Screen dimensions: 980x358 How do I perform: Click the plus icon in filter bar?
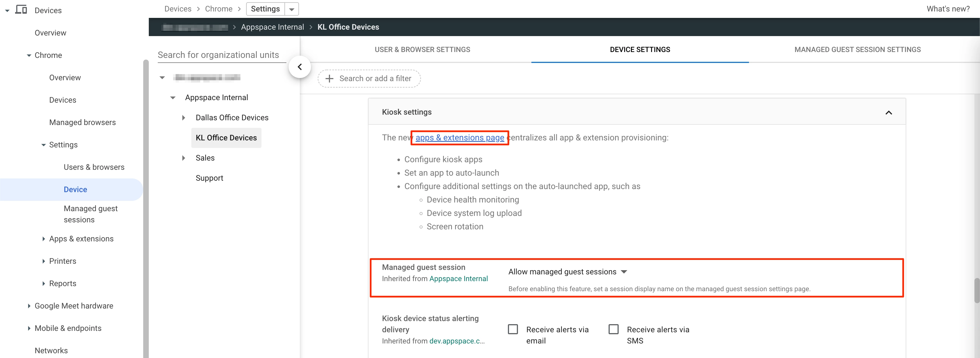tap(329, 79)
